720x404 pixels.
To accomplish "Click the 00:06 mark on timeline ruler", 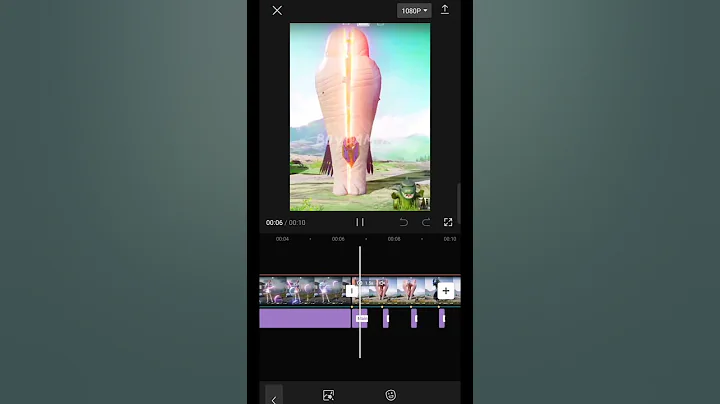I will 338,239.
